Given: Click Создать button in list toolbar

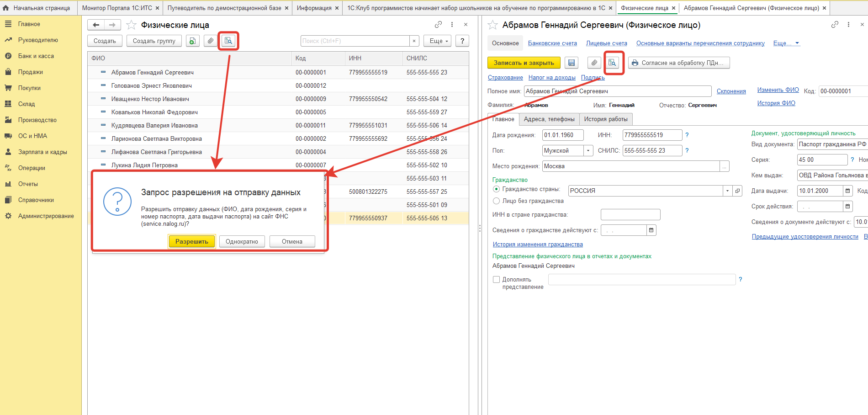Looking at the screenshot, I should [105, 41].
